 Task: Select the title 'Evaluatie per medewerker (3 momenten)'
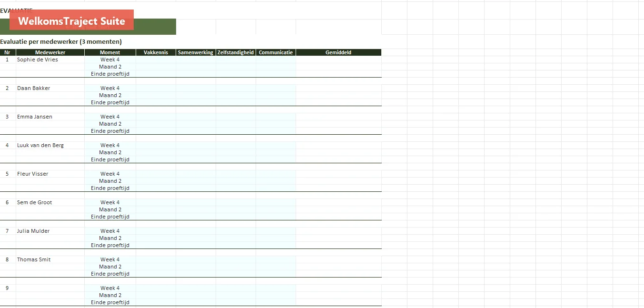pyautogui.click(x=61, y=42)
